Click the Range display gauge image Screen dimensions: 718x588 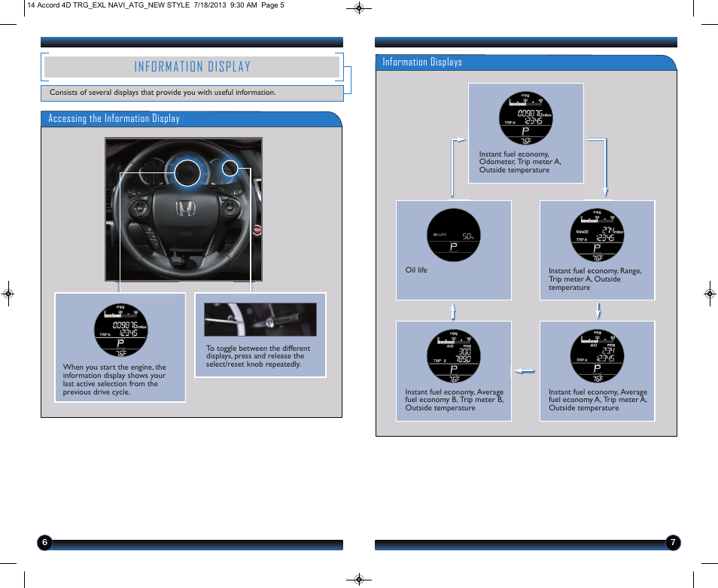(597, 235)
